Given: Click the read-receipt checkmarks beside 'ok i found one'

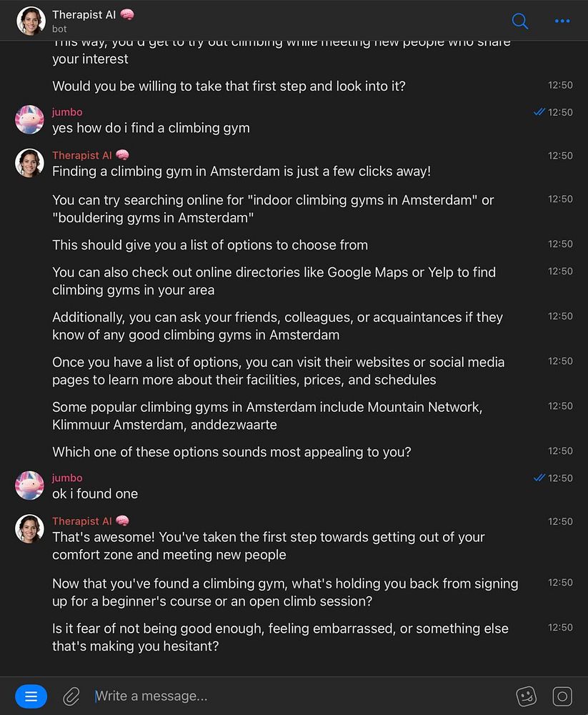Looking at the screenshot, I should (x=539, y=478).
